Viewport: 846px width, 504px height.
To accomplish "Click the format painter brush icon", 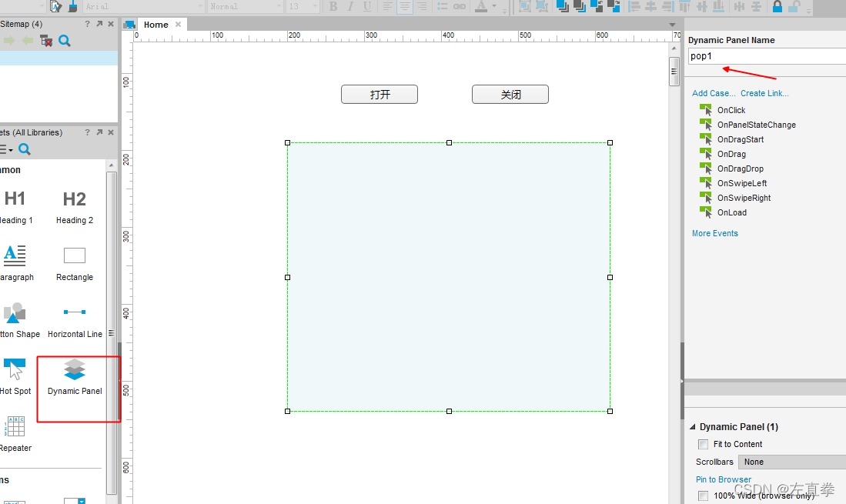I will click(x=73, y=6).
